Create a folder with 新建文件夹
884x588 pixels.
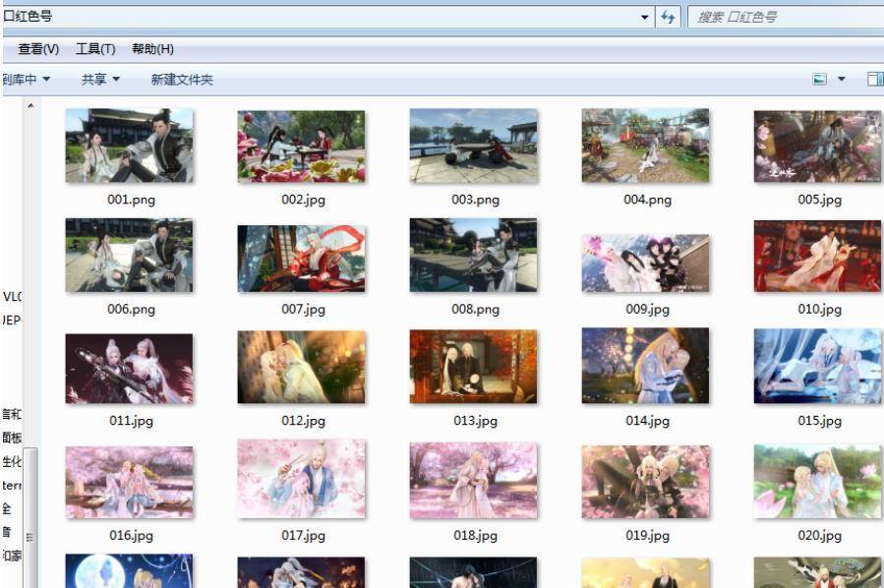[x=182, y=80]
